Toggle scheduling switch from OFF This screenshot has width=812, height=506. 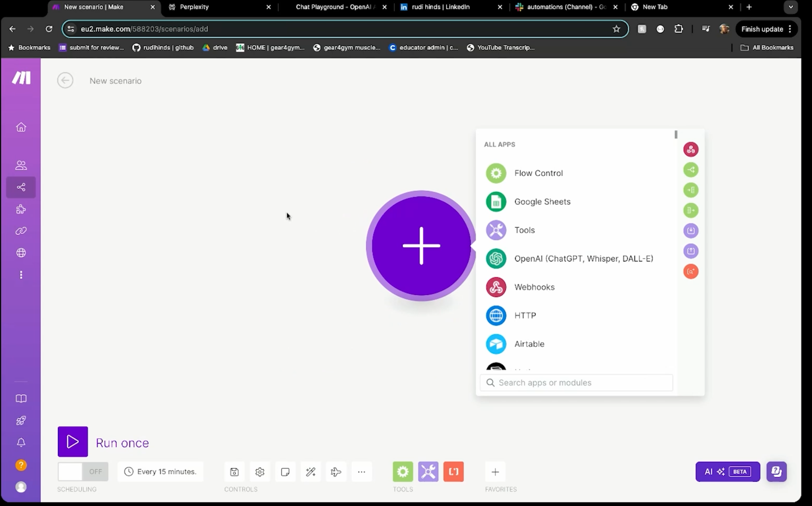[x=83, y=472]
